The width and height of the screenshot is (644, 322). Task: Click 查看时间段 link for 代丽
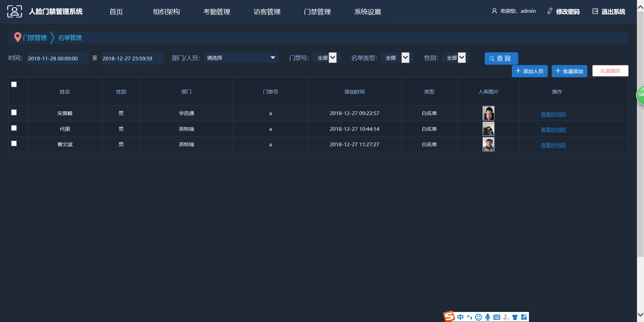(x=553, y=130)
